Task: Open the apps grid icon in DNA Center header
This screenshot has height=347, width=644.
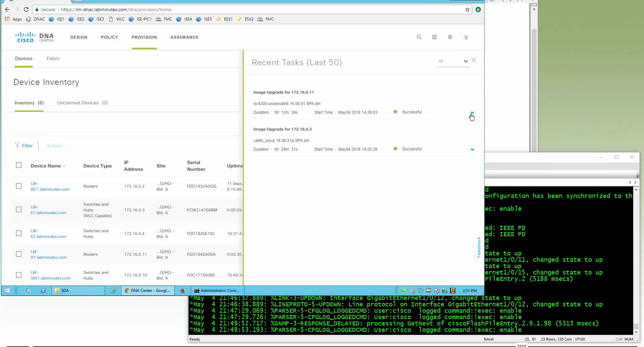Action: coord(434,37)
